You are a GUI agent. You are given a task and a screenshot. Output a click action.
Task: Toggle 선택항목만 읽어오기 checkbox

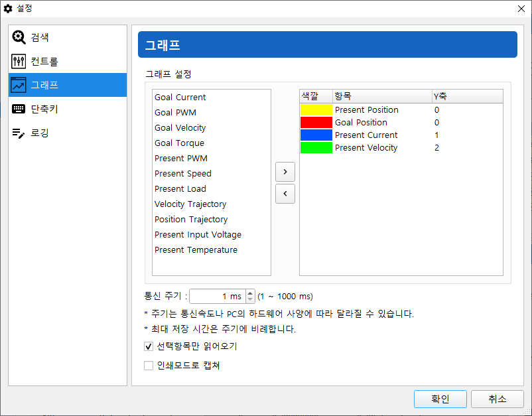(149, 346)
